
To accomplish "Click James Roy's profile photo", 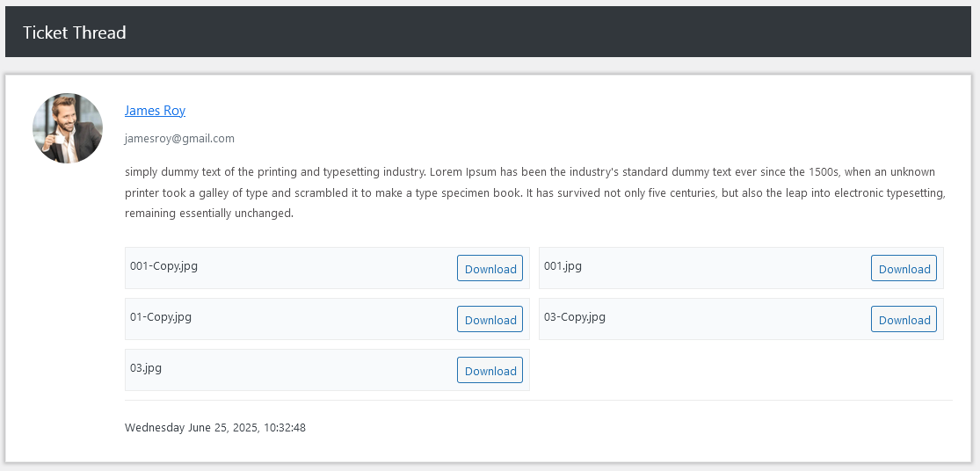I will click(68, 128).
